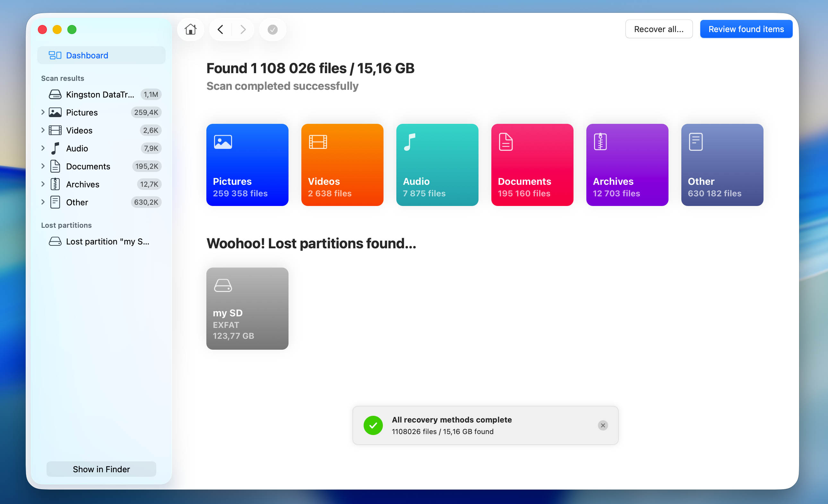Open the Dashboard sidebar item

click(101, 56)
